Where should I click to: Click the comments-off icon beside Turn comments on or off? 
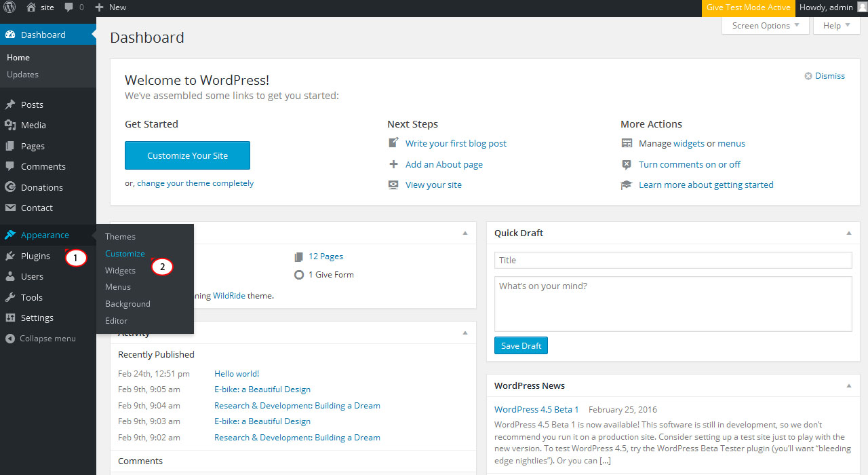click(x=627, y=164)
